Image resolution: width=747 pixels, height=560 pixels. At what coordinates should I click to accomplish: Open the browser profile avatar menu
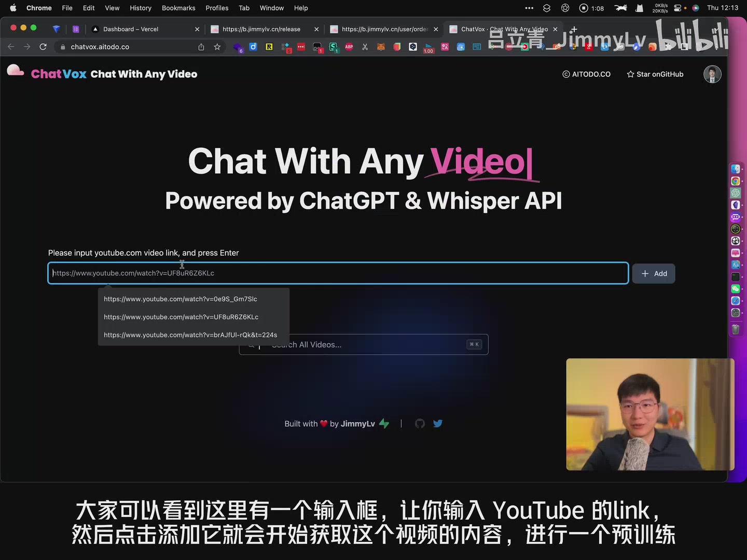712,74
